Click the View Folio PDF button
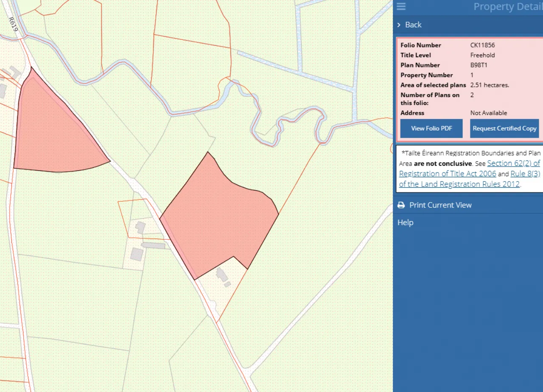This screenshot has width=543, height=392. pyautogui.click(x=431, y=128)
